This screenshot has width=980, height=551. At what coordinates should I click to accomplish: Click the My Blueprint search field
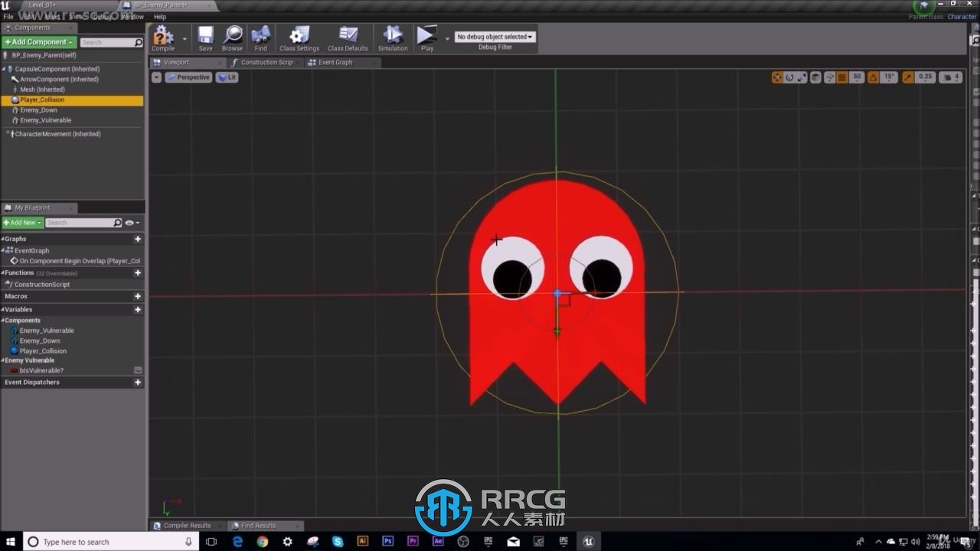coord(83,223)
